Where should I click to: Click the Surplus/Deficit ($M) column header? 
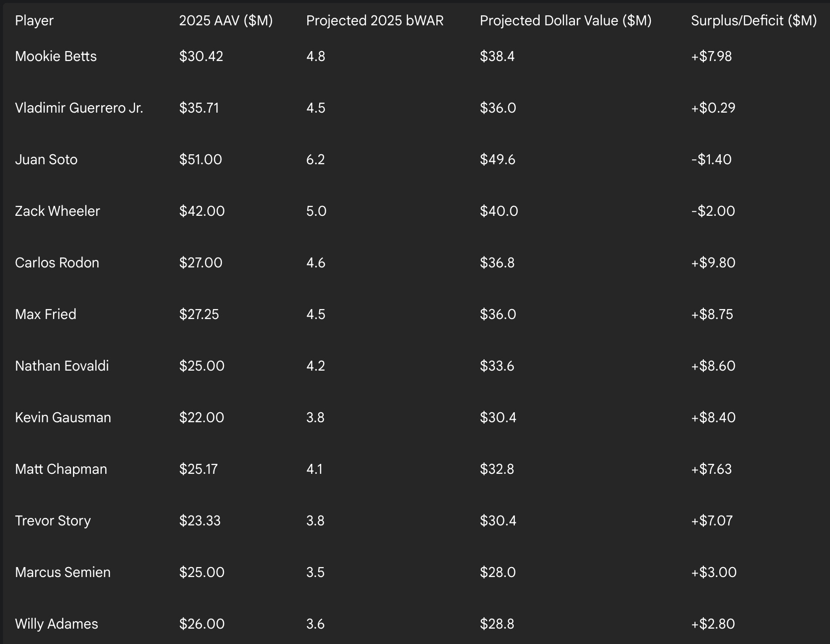pos(754,21)
